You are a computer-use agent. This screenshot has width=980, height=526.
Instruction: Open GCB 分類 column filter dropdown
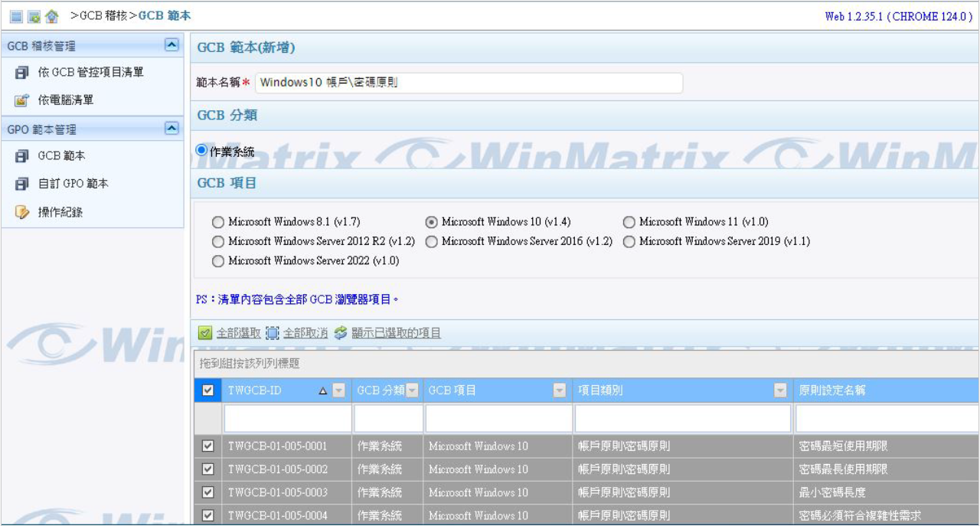pos(413,390)
